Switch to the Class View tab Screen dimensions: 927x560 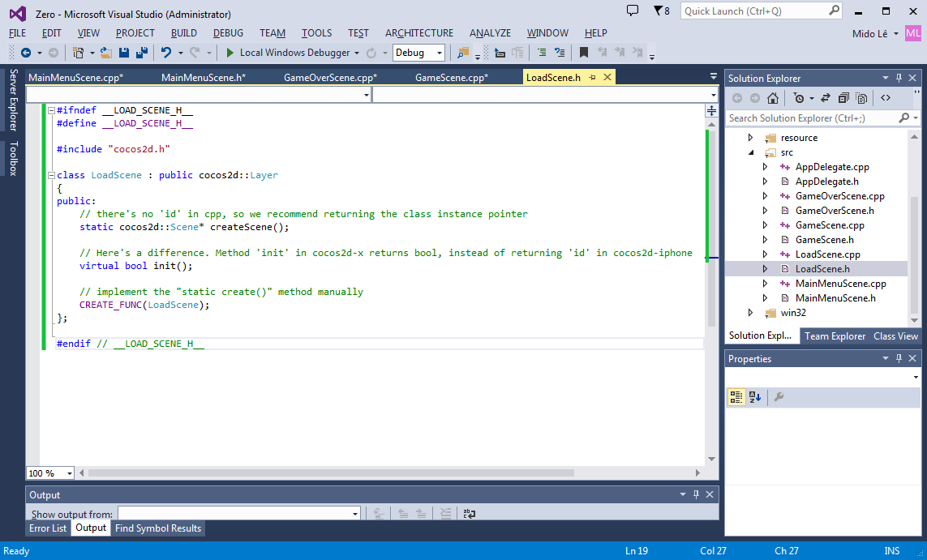coord(895,336)
